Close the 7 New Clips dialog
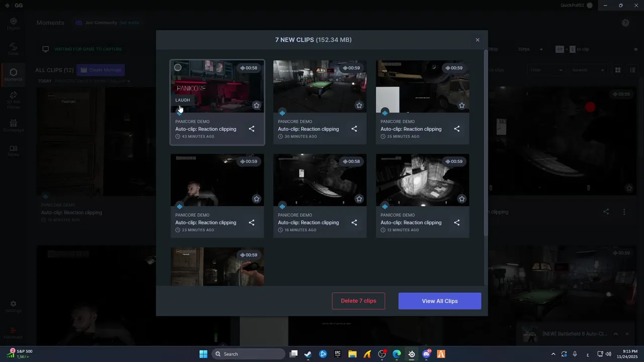The height and width of the screenshot is (362, 644). 477,40
